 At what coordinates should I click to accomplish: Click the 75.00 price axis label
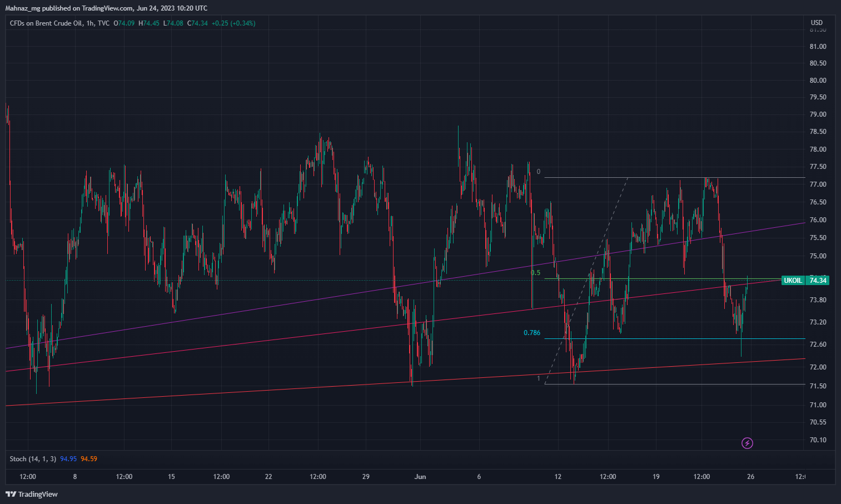[x=818, y=256]
